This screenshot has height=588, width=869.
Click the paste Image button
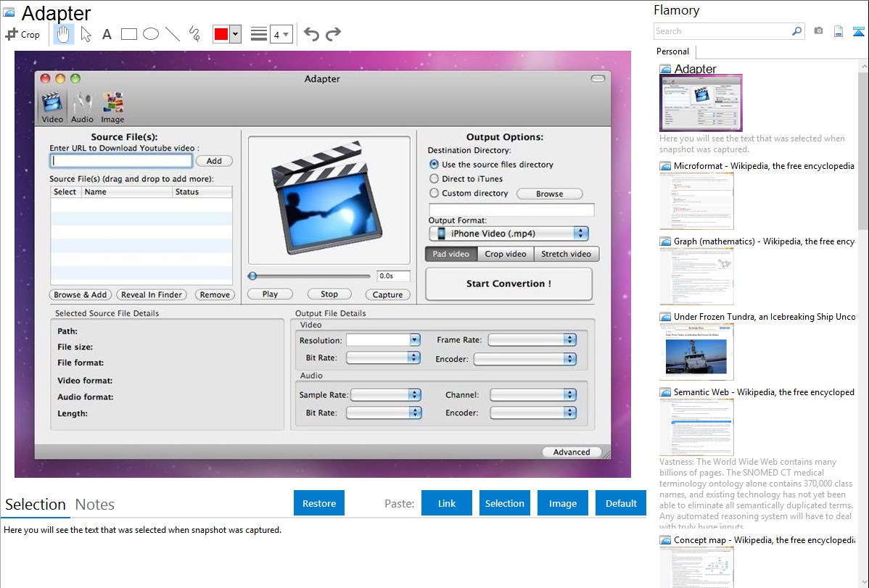point(563,503)
